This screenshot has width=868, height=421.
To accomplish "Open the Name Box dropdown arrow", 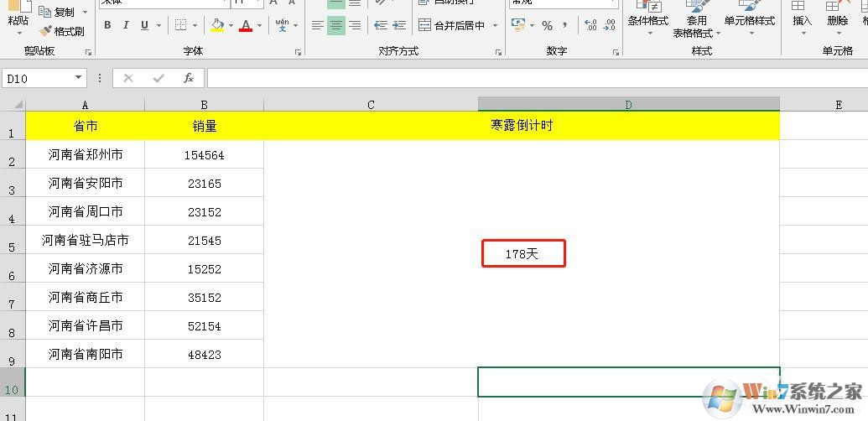I will click(78, 78).
